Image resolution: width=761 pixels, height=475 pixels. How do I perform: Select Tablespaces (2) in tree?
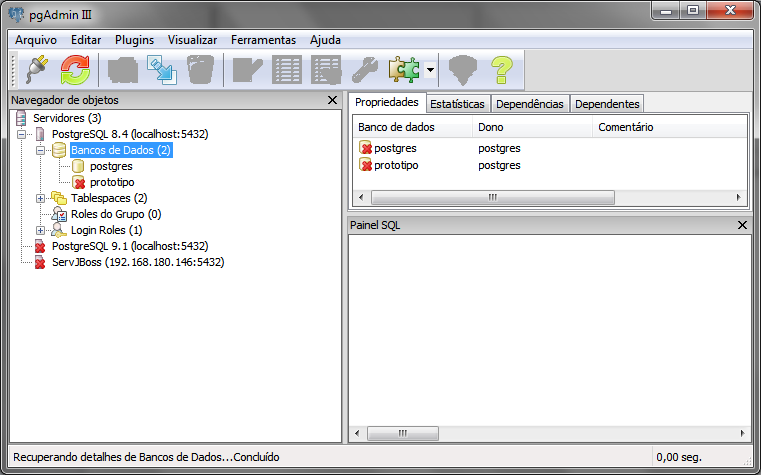(109, 198)
